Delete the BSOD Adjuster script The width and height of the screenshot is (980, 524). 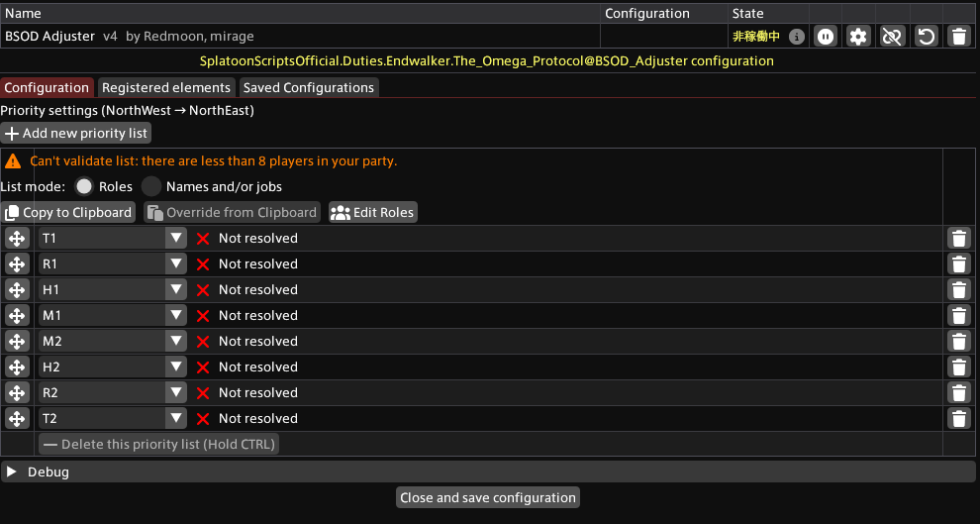[x=959, y=37]
